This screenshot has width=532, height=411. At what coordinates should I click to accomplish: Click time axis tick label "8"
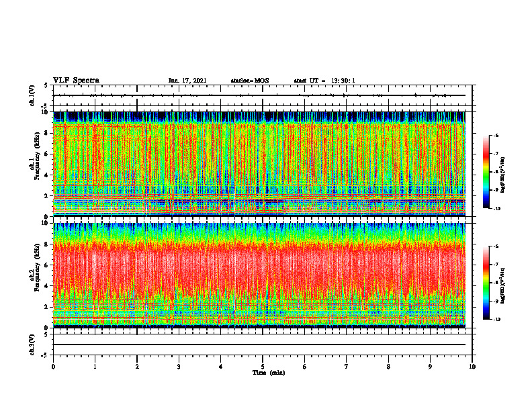click(388, 367)
